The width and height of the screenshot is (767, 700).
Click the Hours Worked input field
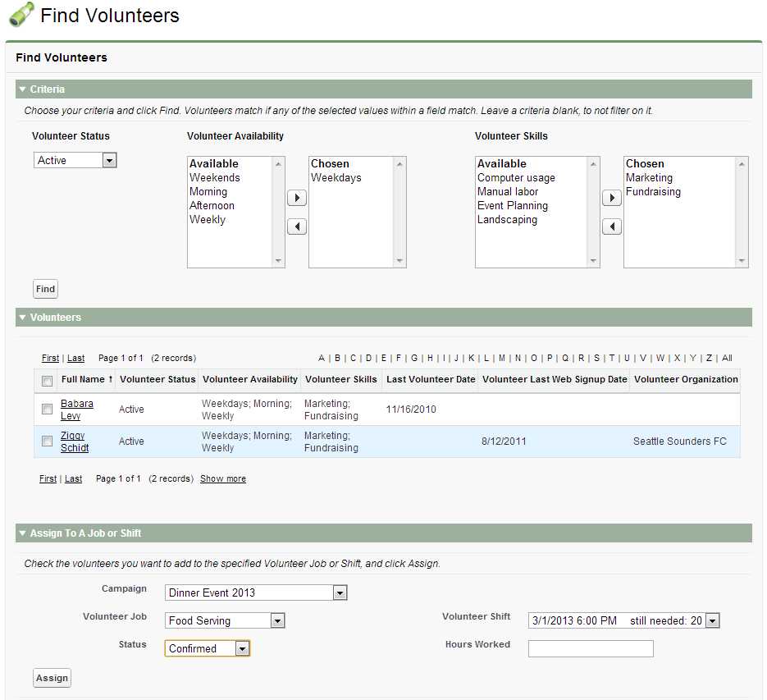(x=591, y=649)
